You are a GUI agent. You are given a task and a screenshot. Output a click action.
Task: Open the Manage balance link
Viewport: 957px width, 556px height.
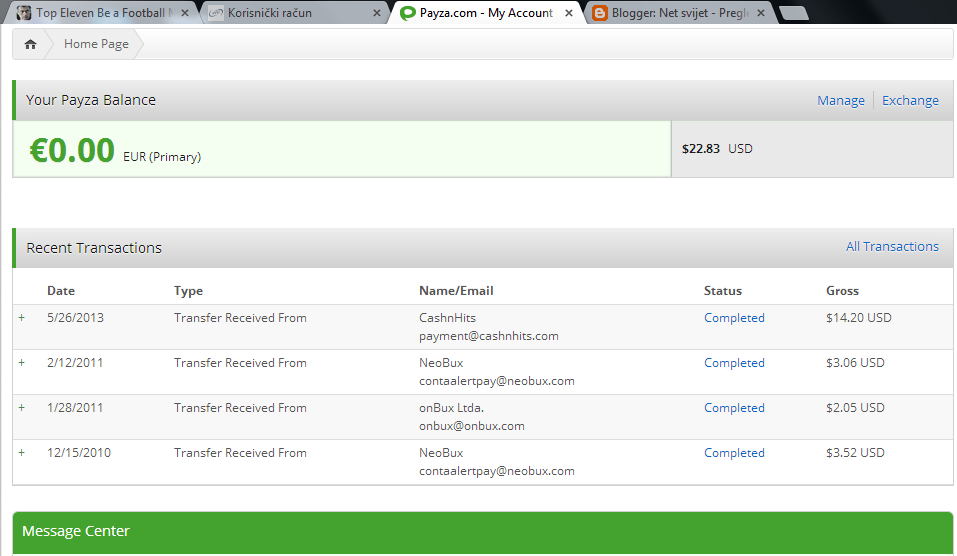[840, 100]
